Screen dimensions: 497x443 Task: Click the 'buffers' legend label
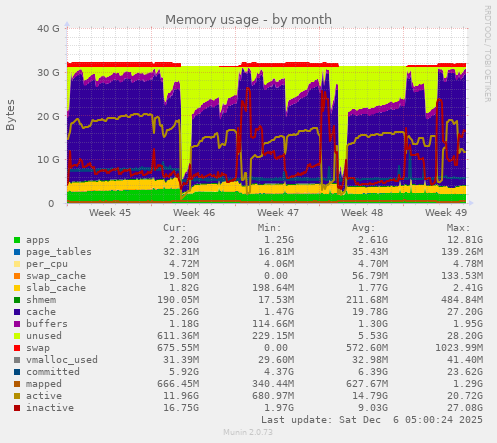click(47, 324)
